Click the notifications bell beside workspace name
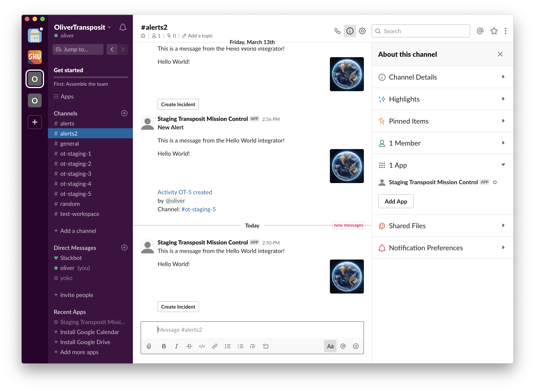Screen dimensions: 535x392 (123, 27)
